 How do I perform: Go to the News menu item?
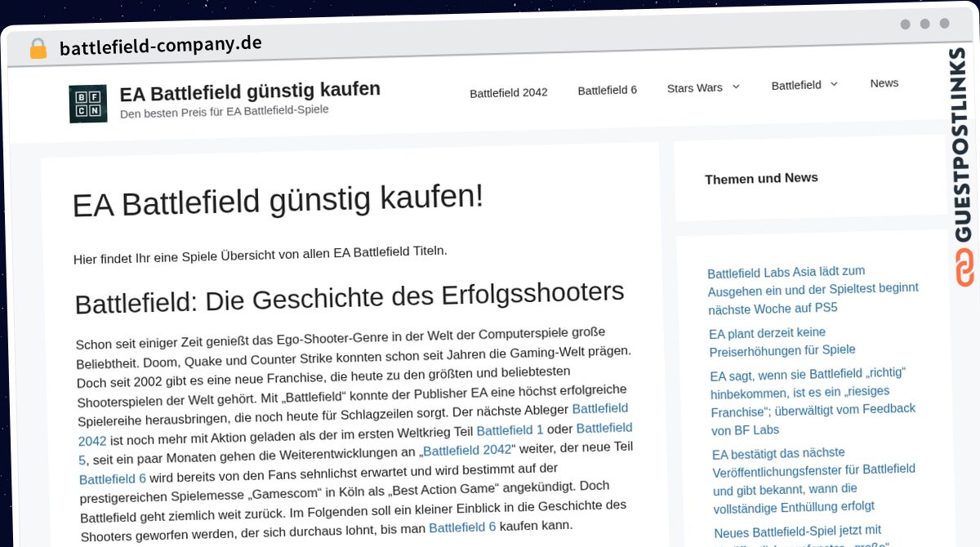(x=884, y=83)
